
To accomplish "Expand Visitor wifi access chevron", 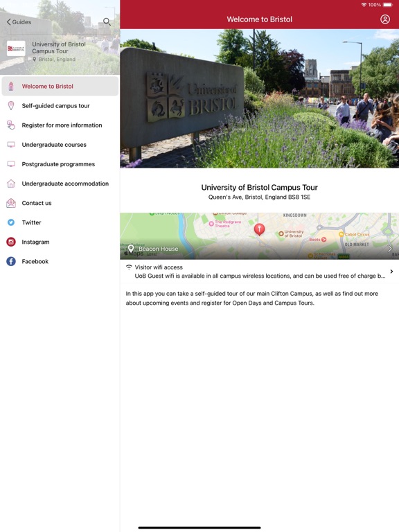I will 391,272.
